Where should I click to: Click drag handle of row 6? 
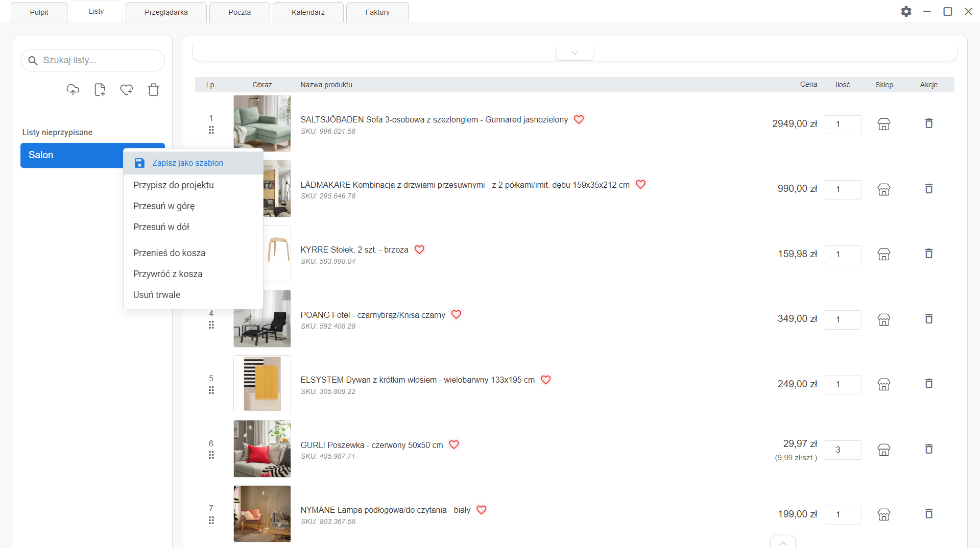[x=211, y=455]
